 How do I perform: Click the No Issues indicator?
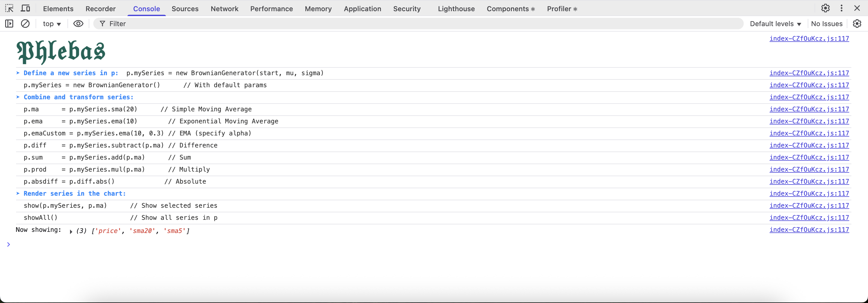click(x=827, y=24)
